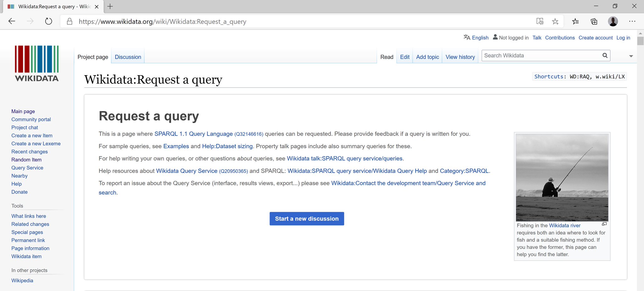
Task: Open Wikidata:SPARQL query service/Wikidata Query Help
Action: pyautogui.click(x=357, y=171)
